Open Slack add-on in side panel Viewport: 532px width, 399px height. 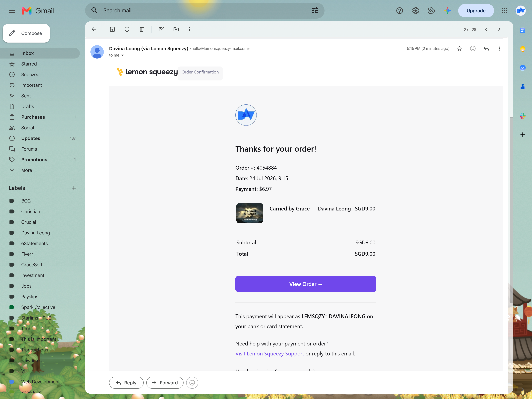tap(523, 116)
